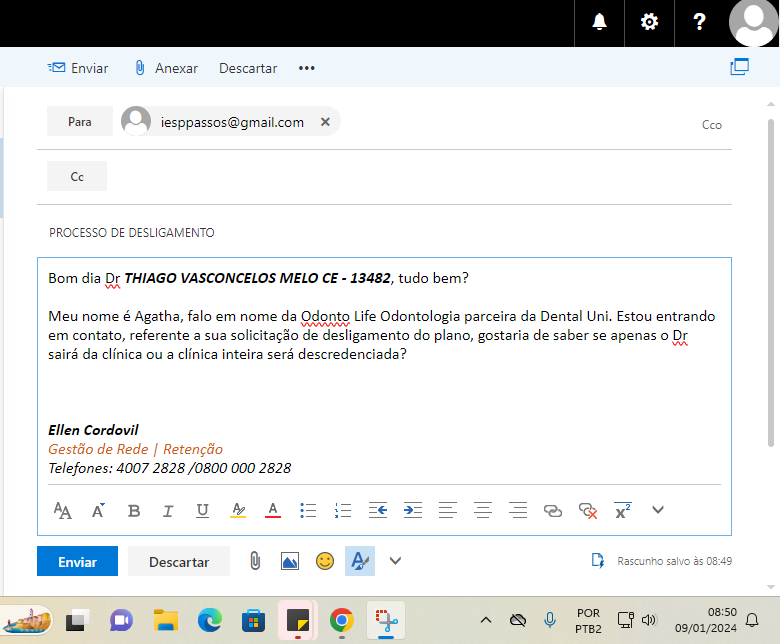780x644 pixels.
Task: Click the remove link icon
Action: pyautogui.click(x=588, y=511)
